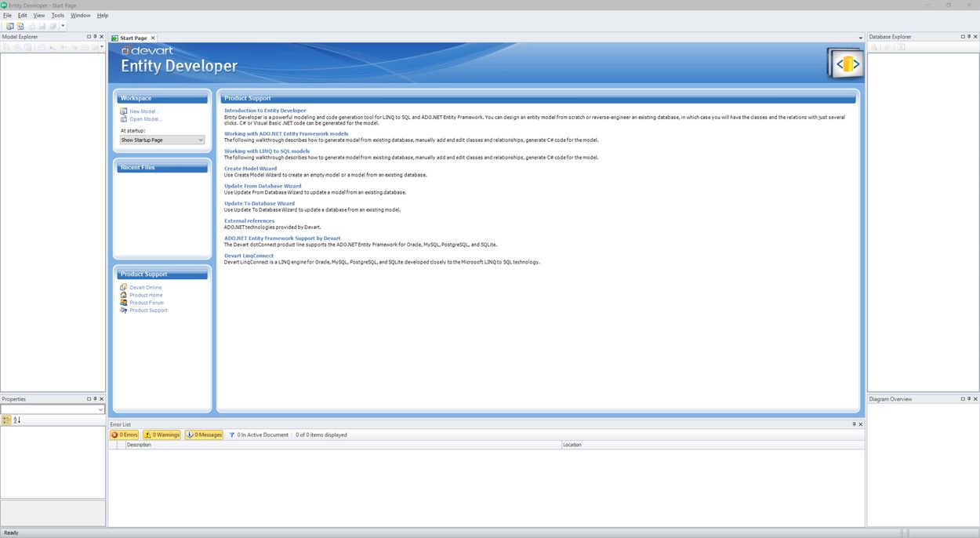Open ADO.NET Entity Framework Support by Devart
Image resolution: width=980 pixels, height=538 pixels.
[x=282, y=238]
